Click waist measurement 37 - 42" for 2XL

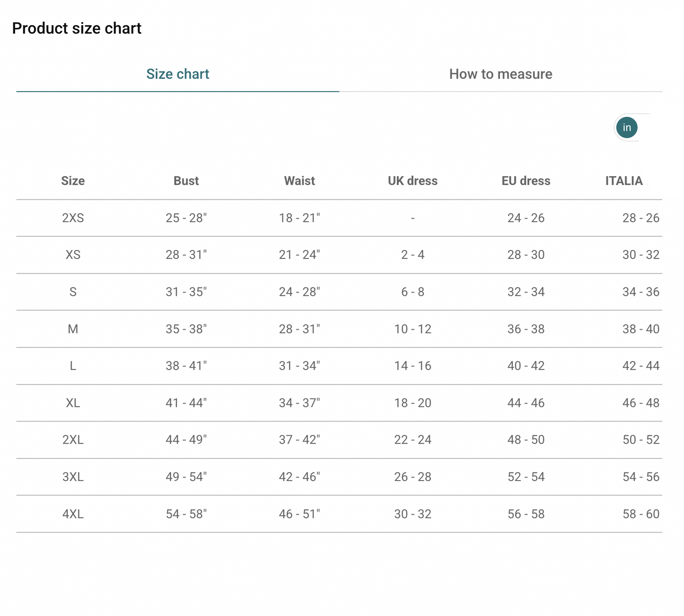[299, 440]
